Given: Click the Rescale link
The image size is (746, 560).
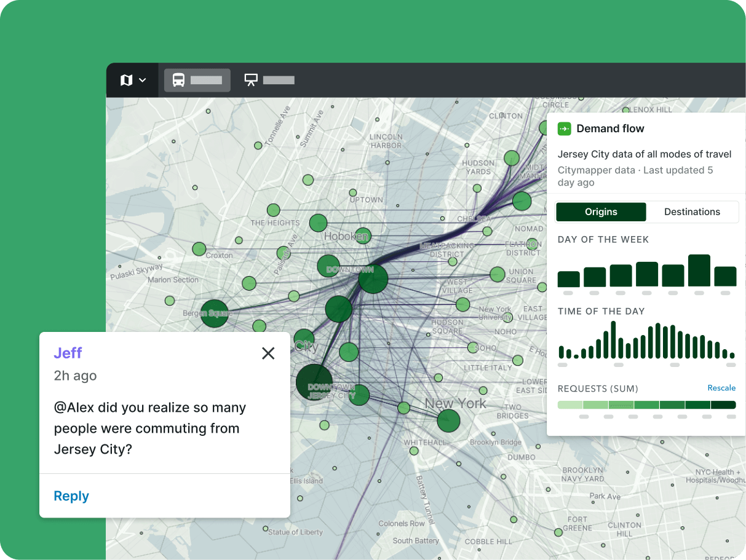Looking at the screenshot, I should (721, 388).
